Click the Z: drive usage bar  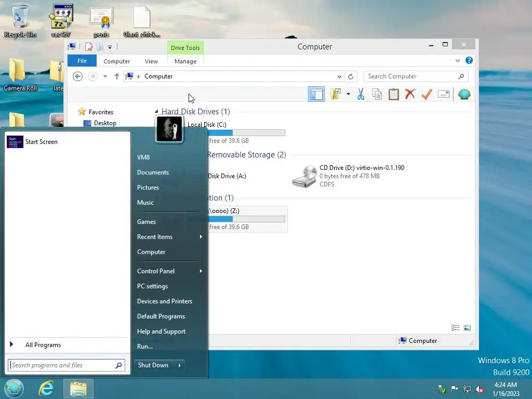tap(246, 219)
